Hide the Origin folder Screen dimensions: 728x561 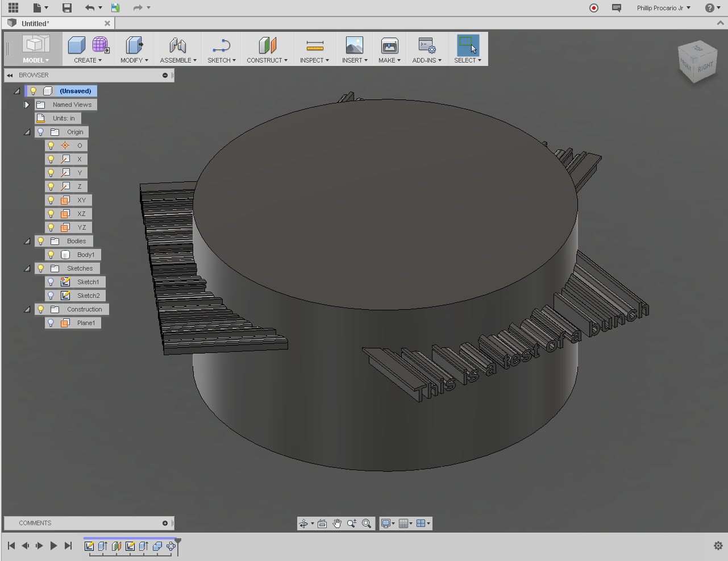click(39, 131)
